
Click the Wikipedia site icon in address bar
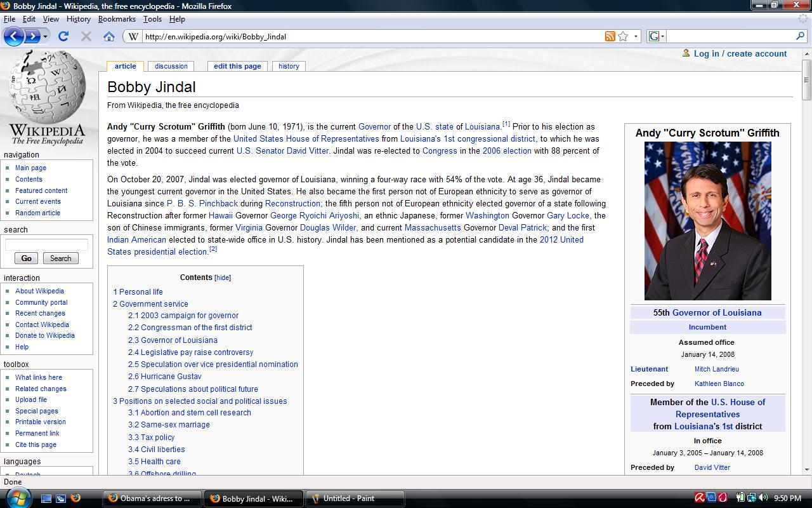click(x=133, y=36)
